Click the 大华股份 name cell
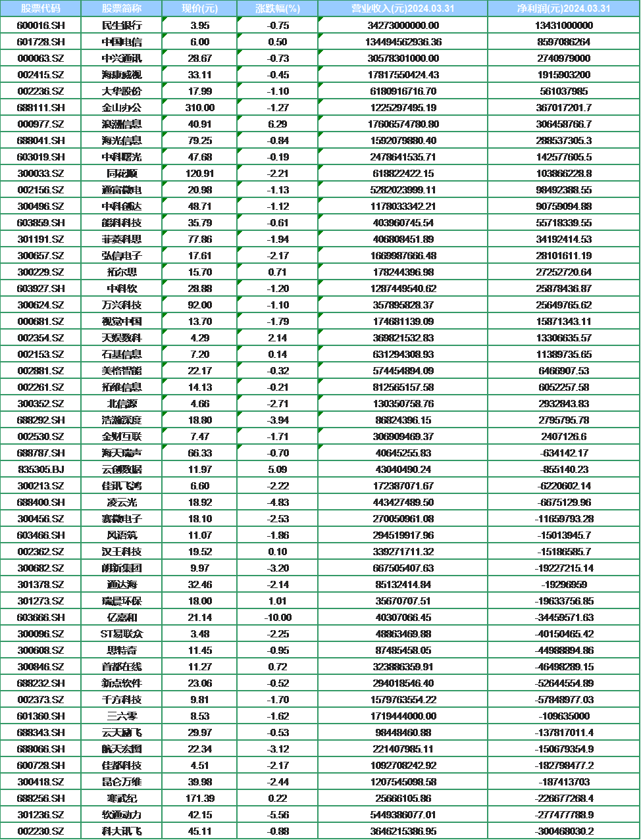This screenshot has width=641, height=840. click(x=122, y=91)
